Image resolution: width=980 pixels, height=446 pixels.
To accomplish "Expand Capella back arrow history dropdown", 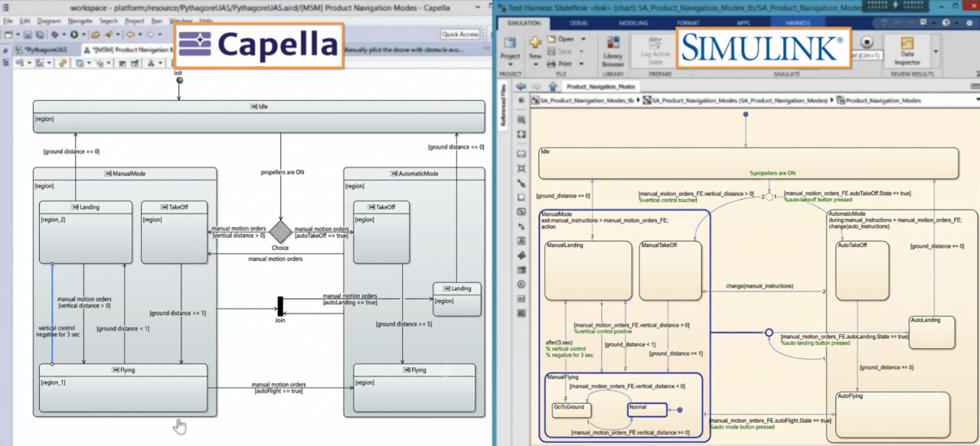I will coord(140,34).
